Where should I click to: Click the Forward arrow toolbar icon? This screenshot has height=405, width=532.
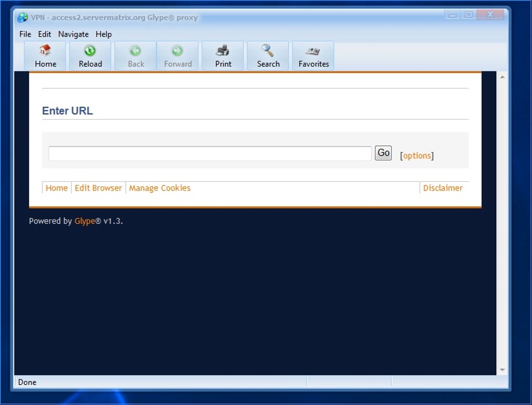pyautogui.click(x=177, y=51)
